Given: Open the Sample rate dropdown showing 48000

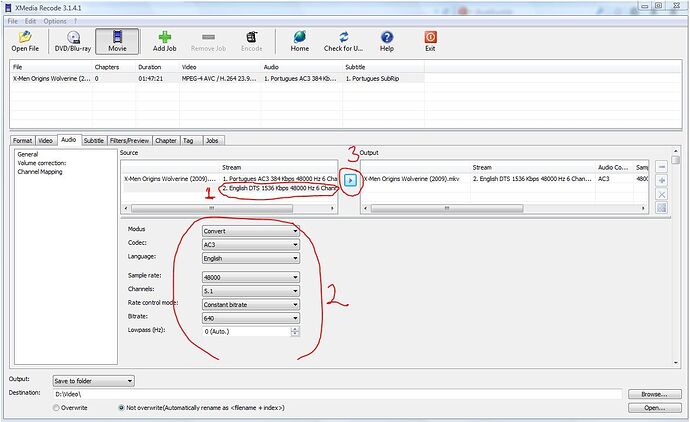Looking at the screenshot, I should pyautogui.click(x=251, y=277).
